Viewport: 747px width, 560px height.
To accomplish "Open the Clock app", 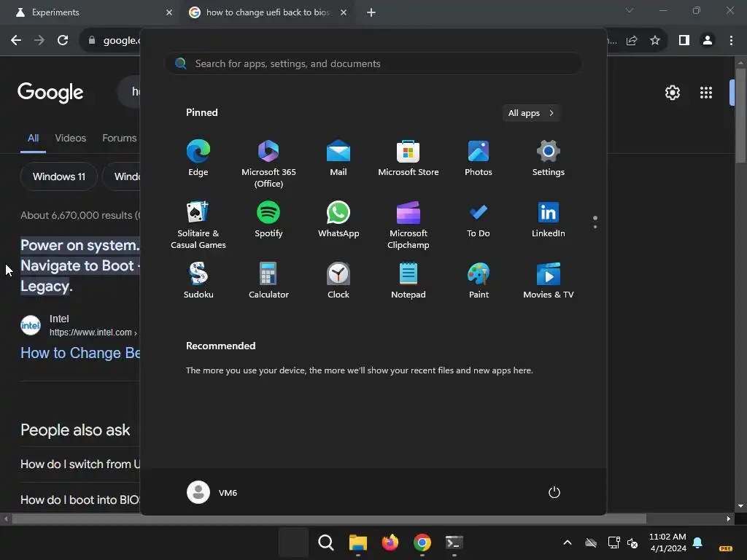I will 338,281.
